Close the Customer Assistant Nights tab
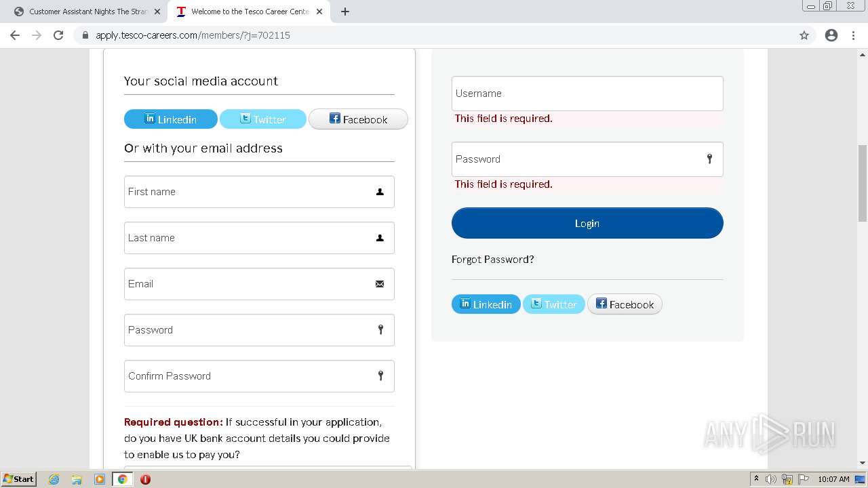Viewport: 868px width, 488px height. click(157, 12)
